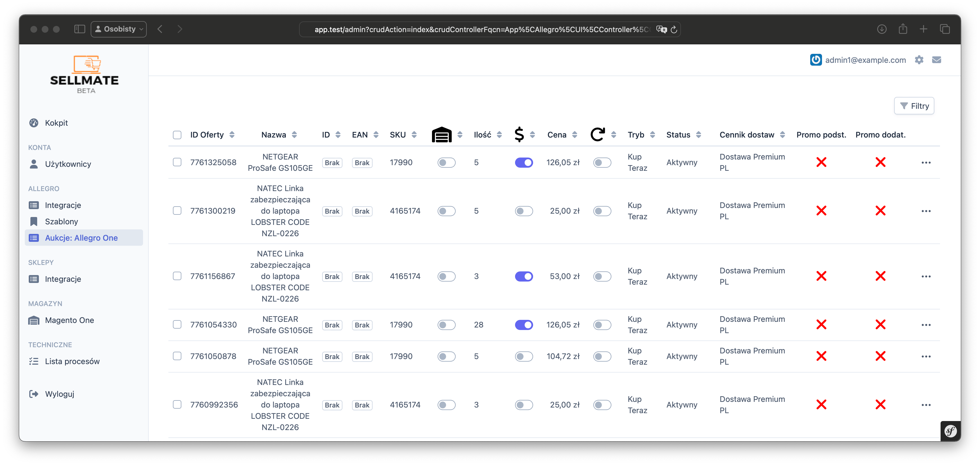Toggle the Safari sidebar icon
The width and height of the screenshot is (980, 465).
click(79, 29)
